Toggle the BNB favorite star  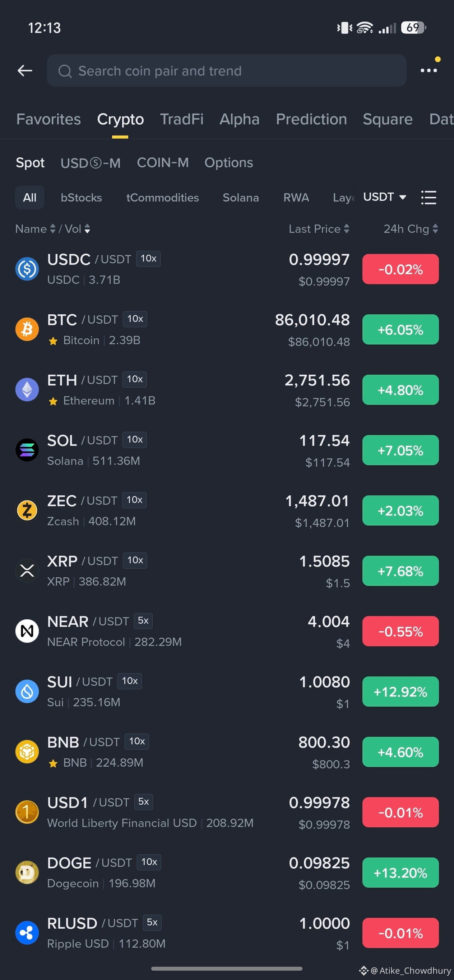pos(53,763)
